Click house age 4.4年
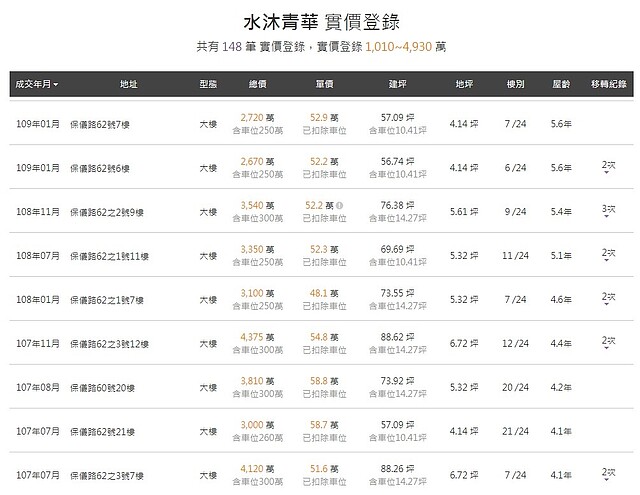Screen dimensions: 640x495 pos(561,344)
